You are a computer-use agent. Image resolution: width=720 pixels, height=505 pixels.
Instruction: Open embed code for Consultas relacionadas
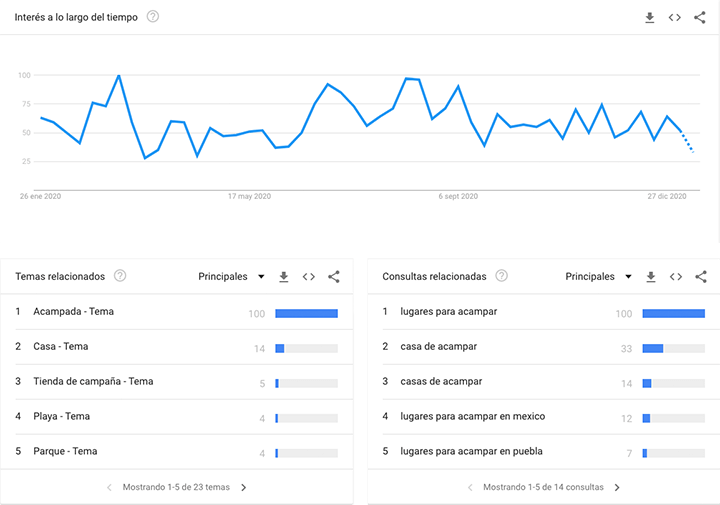click(x=676, y=276)
